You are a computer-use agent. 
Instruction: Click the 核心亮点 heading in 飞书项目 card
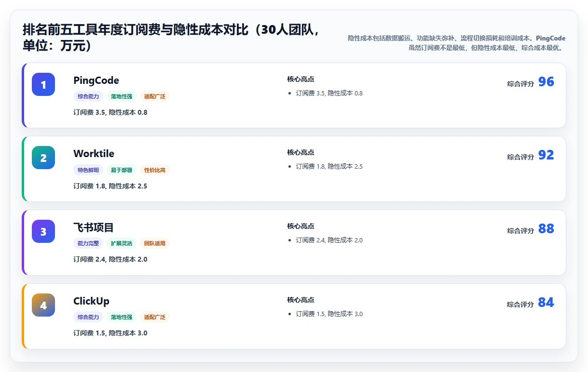click(301, 226)
